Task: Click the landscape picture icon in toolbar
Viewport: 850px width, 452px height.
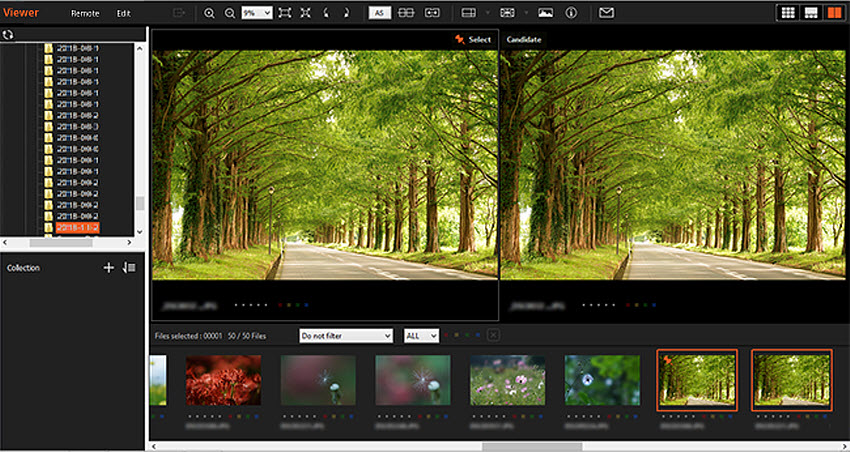Action: [x=545, y=13]
